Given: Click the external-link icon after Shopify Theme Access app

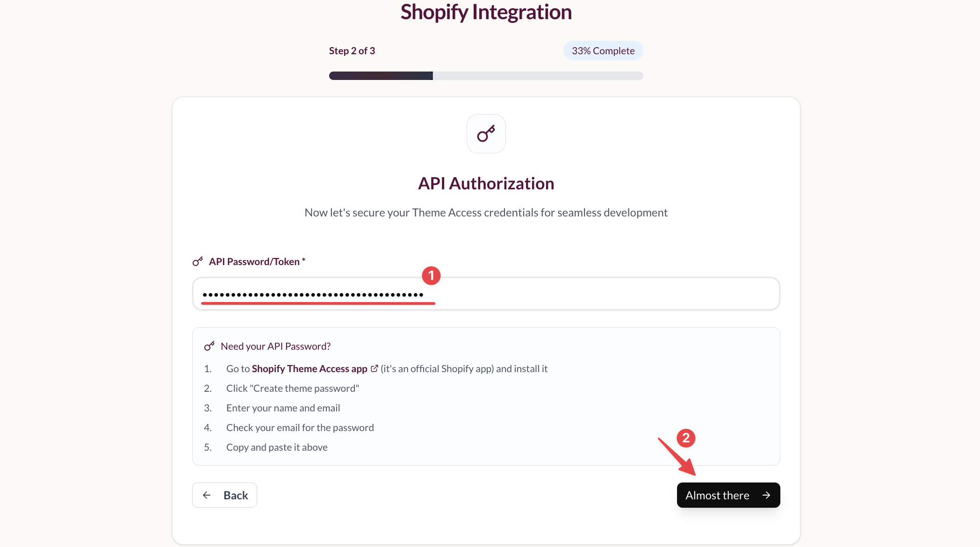Looking at the screenshot, I should (374, 368).
